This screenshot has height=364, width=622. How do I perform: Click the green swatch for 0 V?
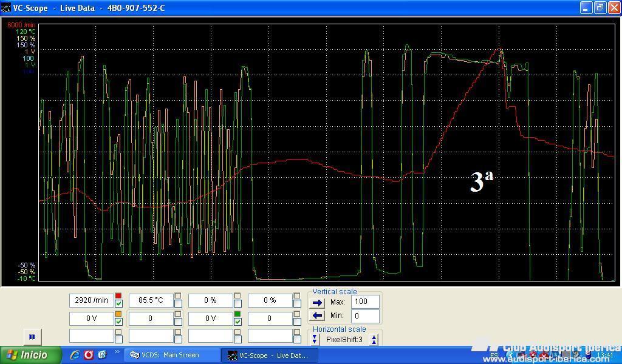238,314
